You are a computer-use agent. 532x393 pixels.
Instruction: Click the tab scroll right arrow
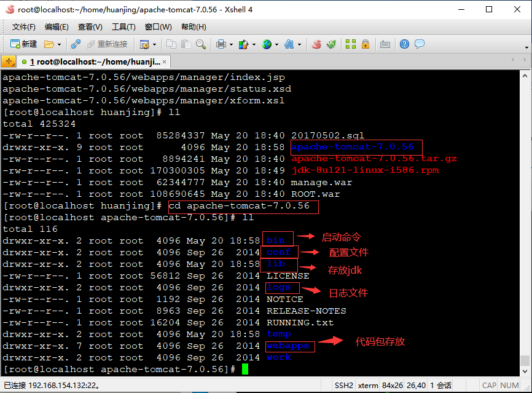pos(525,60)
